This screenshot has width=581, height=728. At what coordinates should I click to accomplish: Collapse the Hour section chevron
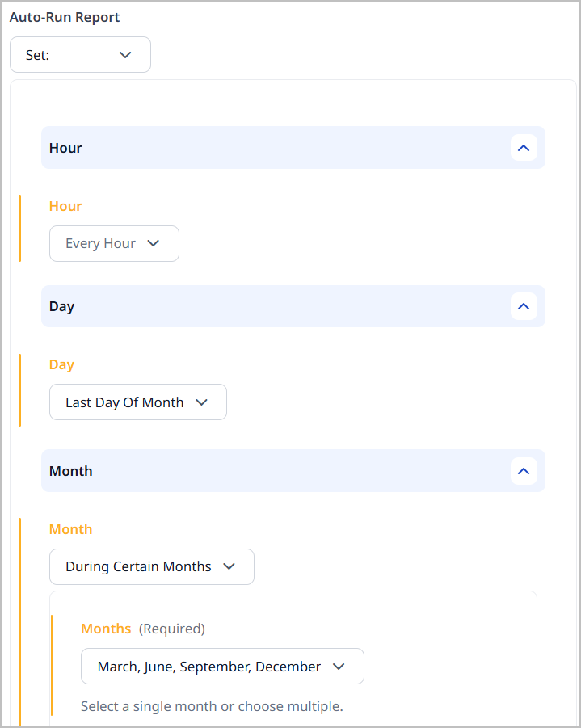click(x=524, y=148)
